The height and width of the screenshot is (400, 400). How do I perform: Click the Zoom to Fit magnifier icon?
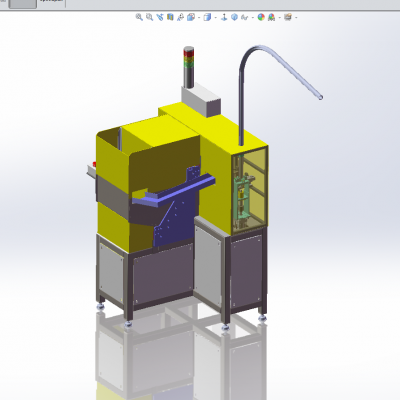click(x=139, y=17)
